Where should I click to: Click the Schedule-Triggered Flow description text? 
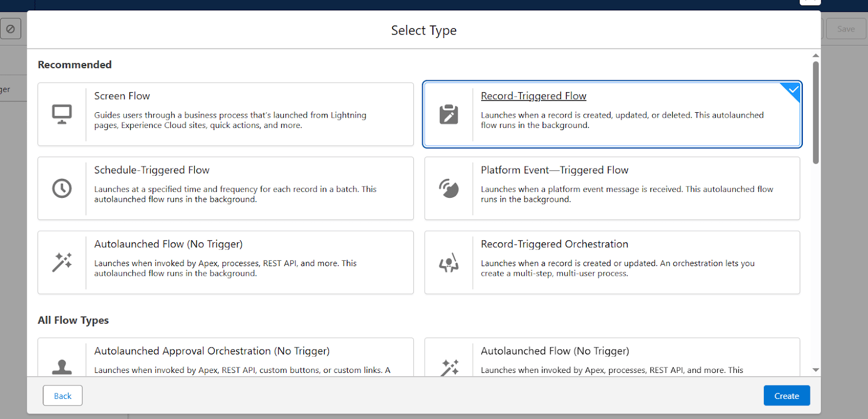(235, 194)
